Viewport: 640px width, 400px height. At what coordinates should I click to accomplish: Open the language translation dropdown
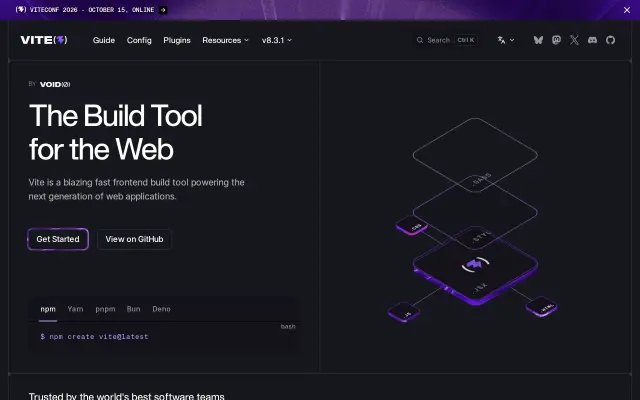coord(506,40)
